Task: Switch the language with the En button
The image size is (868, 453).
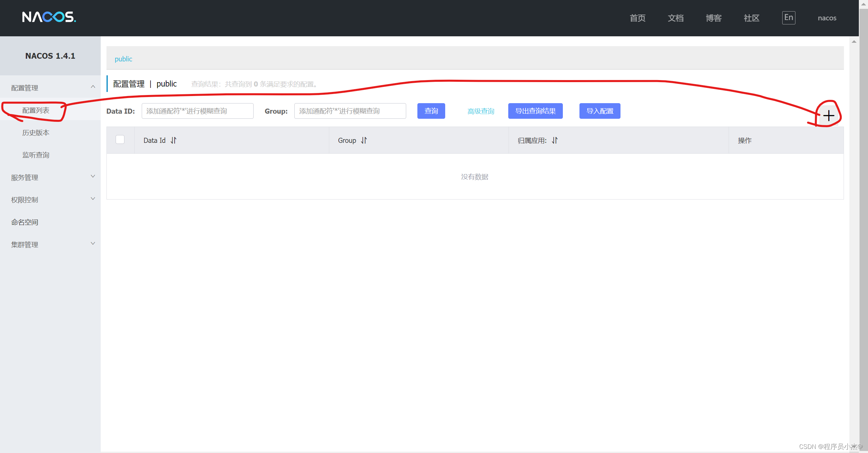Action: [x=789, y=18]
